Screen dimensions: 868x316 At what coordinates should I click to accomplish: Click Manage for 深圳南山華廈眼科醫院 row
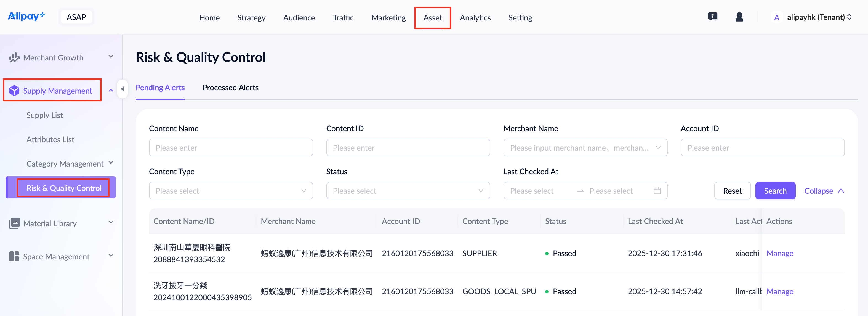pyautogui.click(x=780, y=253)
